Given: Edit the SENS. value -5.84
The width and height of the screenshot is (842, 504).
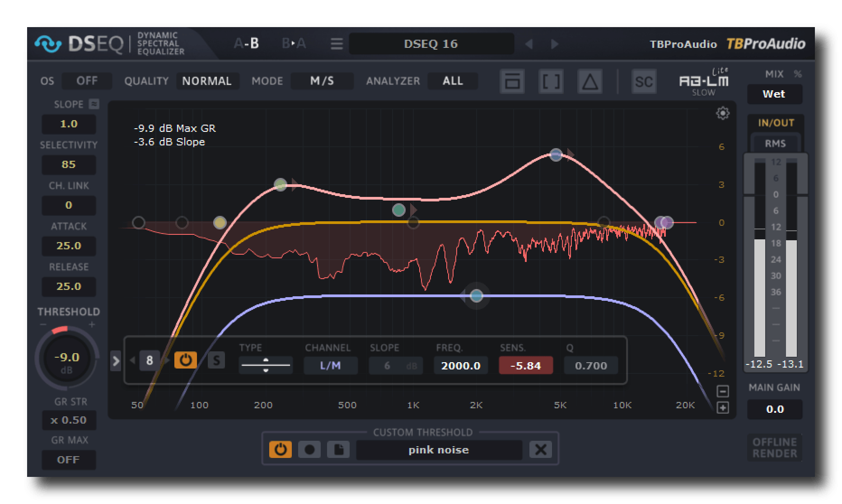Looking at the screenshot, I should click(x=526, y=365).
